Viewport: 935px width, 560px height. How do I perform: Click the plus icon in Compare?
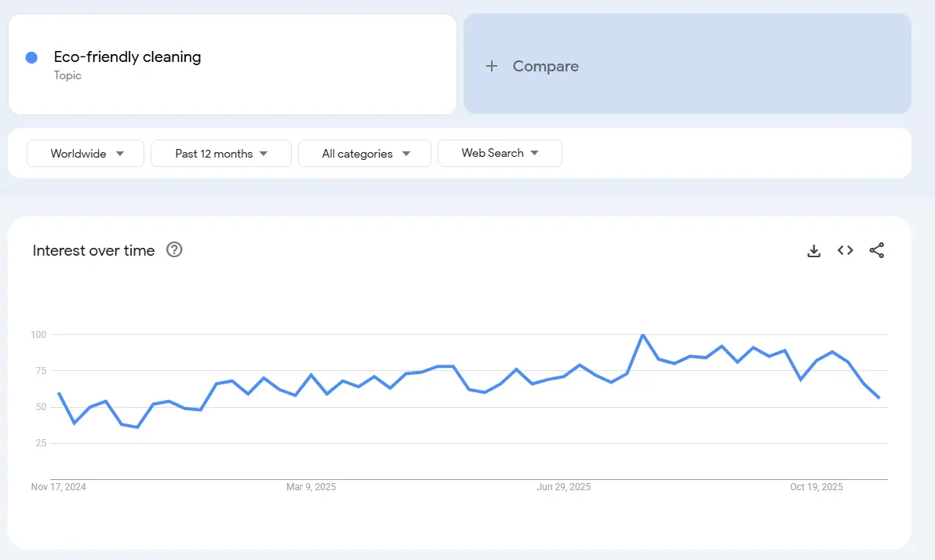(492, 67)
